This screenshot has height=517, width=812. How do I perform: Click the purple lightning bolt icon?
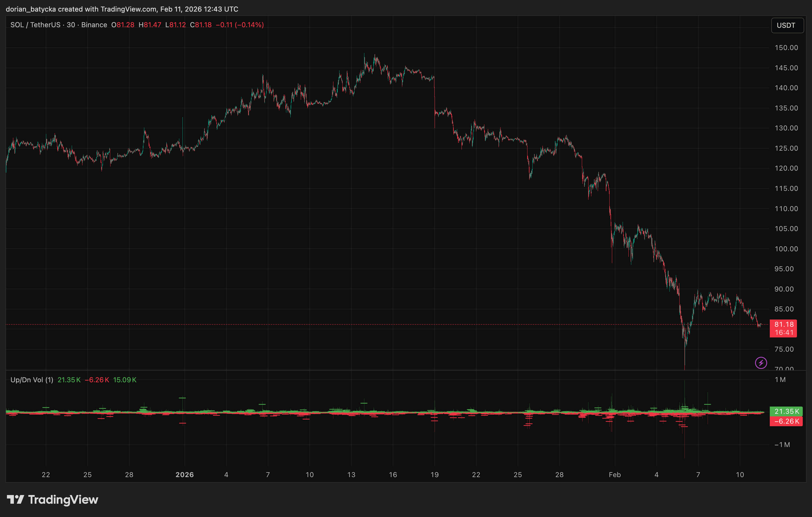tap(761, 363)
